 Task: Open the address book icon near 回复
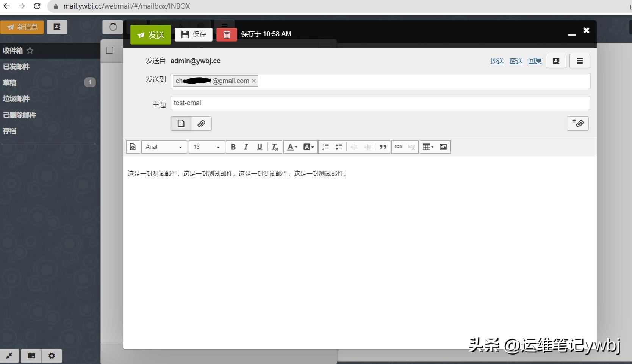tap(555, 61)
